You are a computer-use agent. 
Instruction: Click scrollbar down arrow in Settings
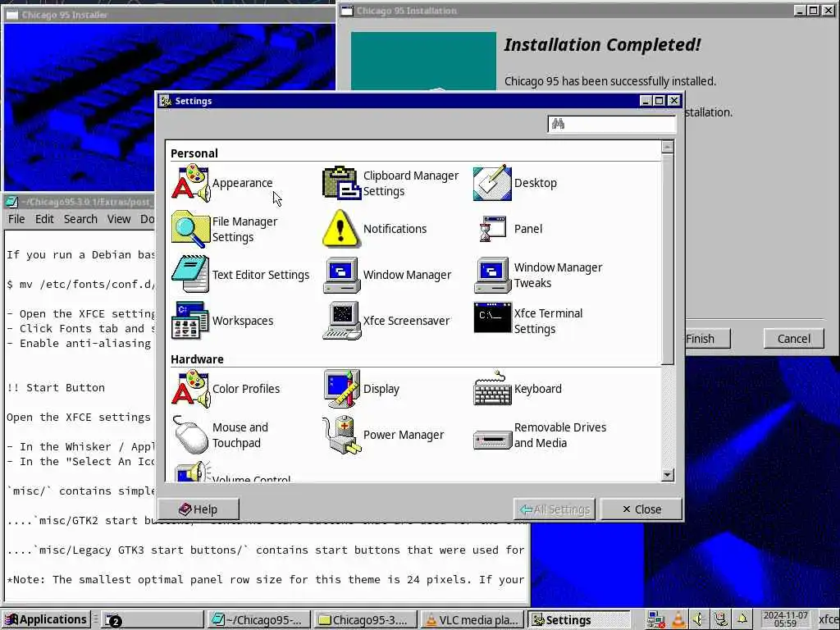coord(668,475)
